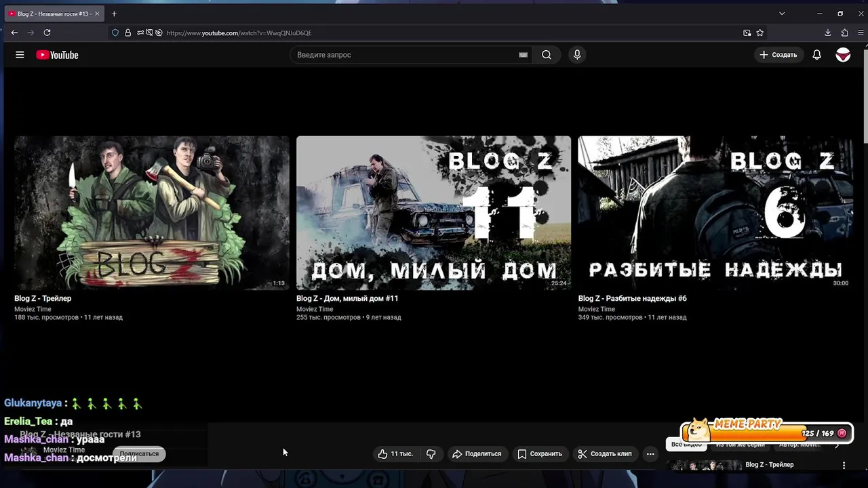The width and height of the screenshot is (868, 488).
Task: Open the YouTube hamburger guide menu
Action: [x=20, y=55]
